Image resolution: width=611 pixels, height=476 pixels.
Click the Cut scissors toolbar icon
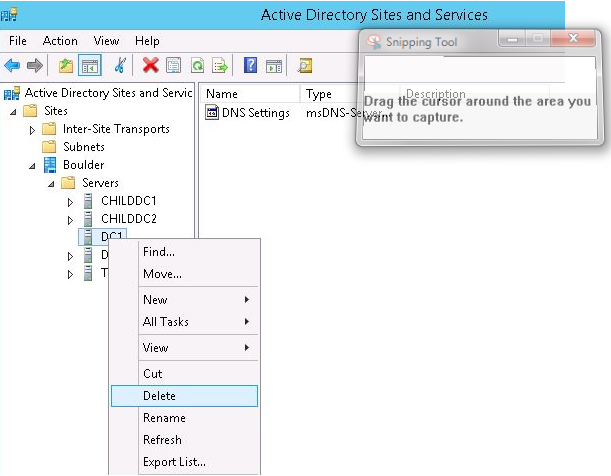120,65
